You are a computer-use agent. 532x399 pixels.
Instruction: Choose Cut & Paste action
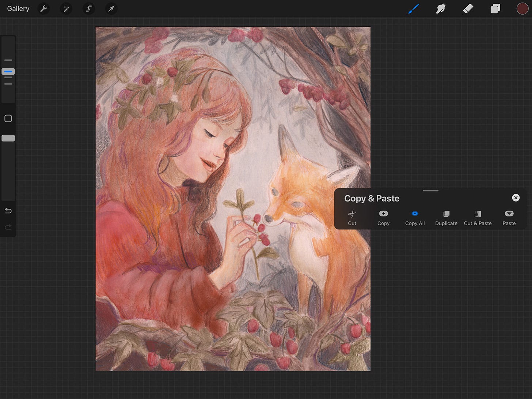(x=478, y=218)
